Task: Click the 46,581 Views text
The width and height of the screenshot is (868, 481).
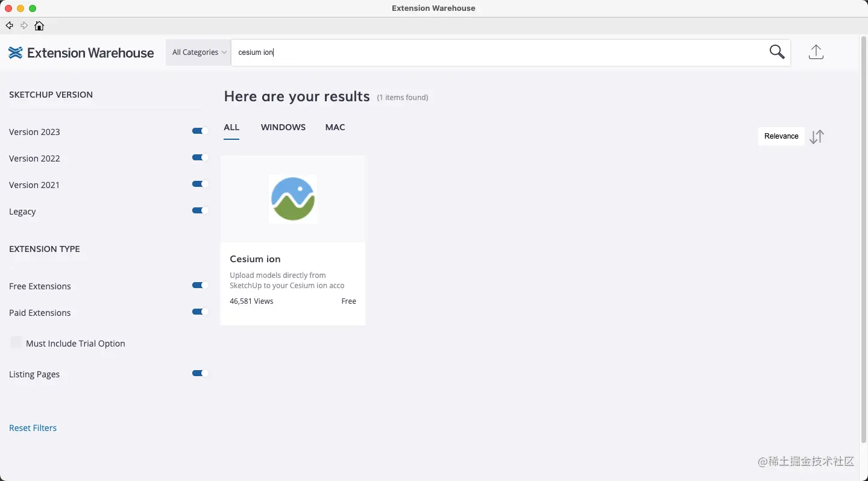Action: tap(251, 301)
